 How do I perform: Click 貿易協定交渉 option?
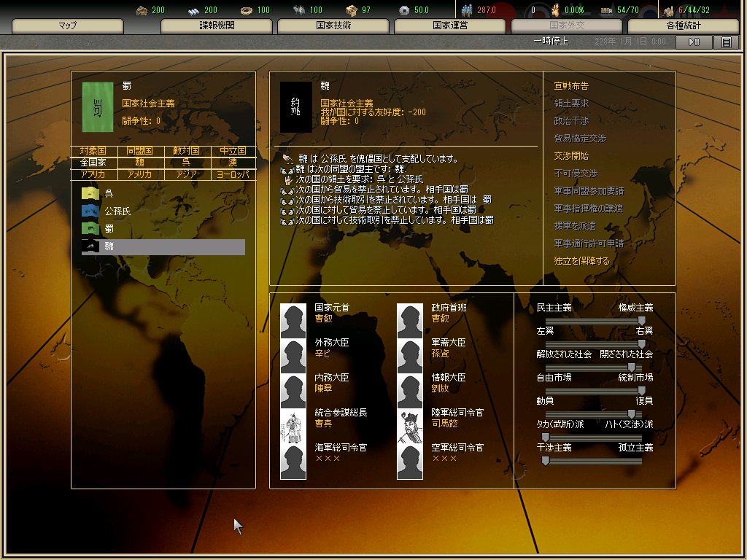point(580,139)
